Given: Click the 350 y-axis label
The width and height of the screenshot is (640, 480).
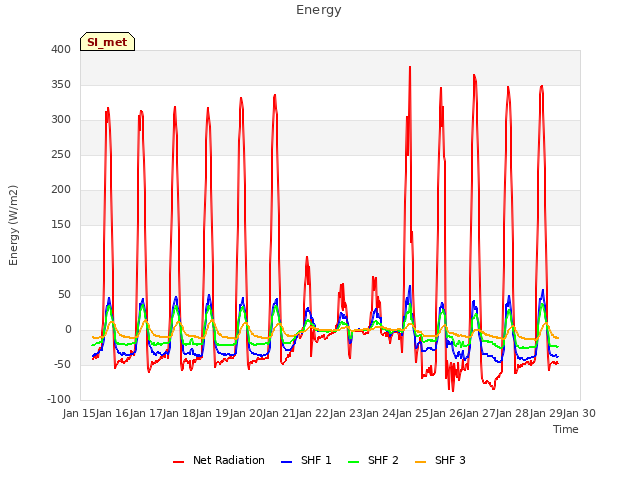Looking at the screenshot, I should [x=61, y=84].
